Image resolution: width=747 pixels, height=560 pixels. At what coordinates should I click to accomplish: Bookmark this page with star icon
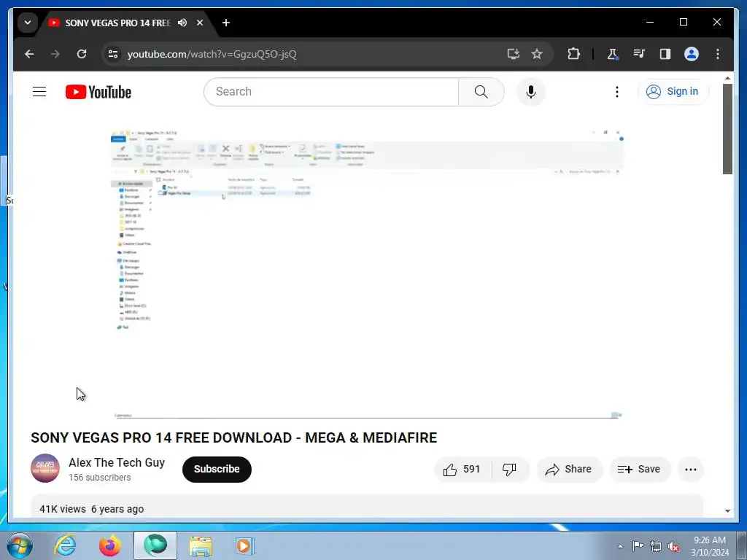[537, 54]
